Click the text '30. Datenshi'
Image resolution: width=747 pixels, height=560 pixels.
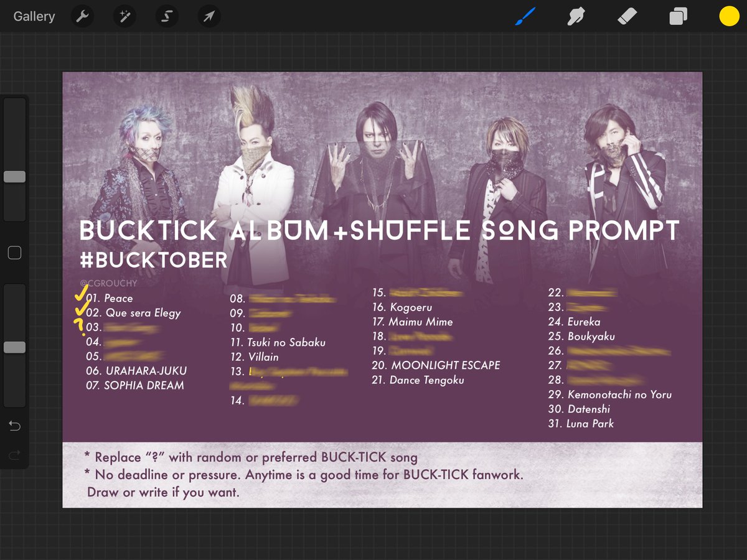(579, 409)
